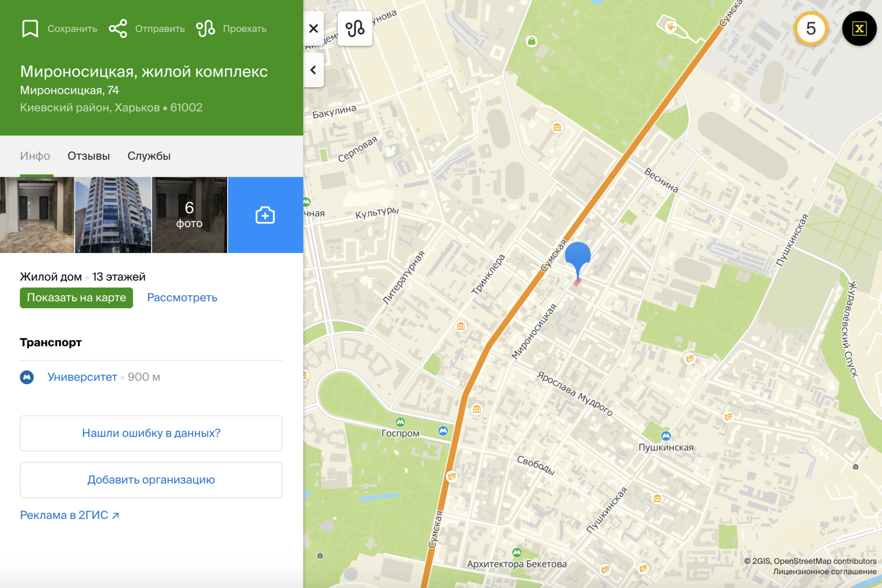882x588 pixels.
Task: Collapse the side panel with chevron
Action: click(313, 70)
